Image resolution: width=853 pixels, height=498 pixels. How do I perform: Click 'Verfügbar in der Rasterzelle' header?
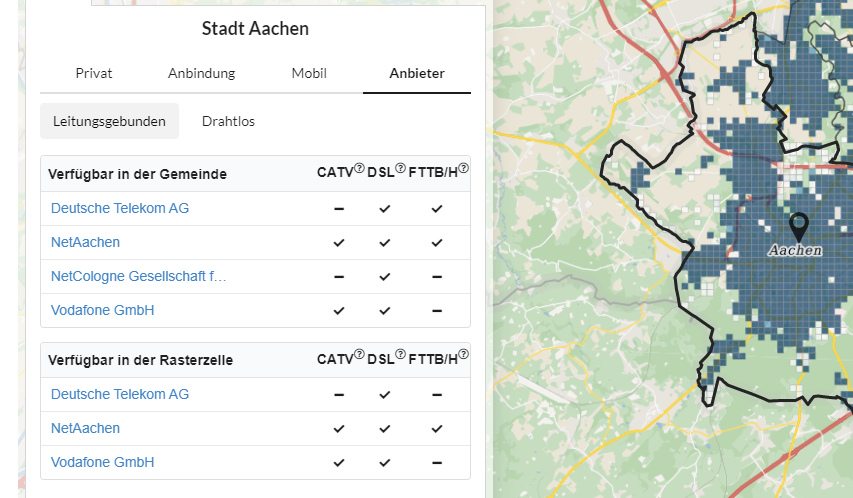(140, 360)
